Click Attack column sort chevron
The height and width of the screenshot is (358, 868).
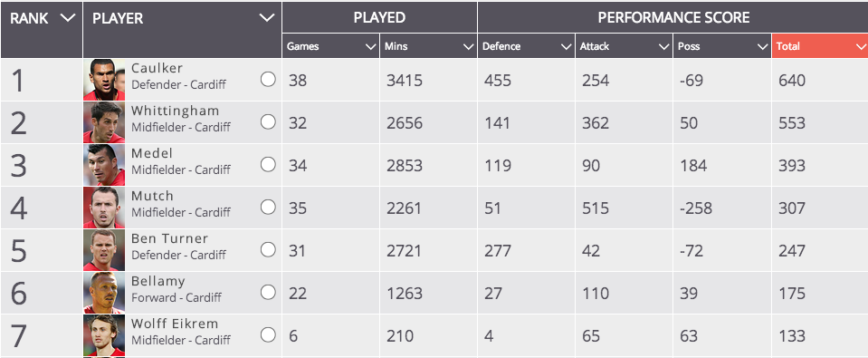[x=664, y=47]
